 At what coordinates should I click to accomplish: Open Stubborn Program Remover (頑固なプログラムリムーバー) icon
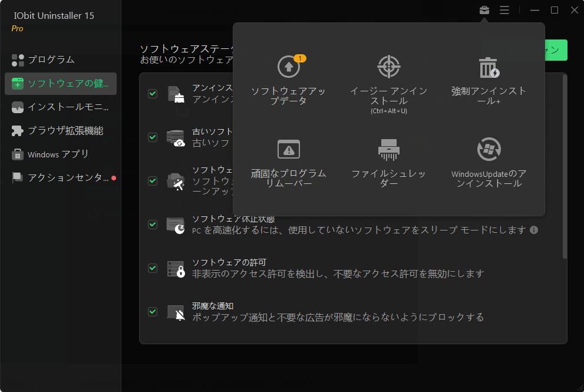click(289, 149)
